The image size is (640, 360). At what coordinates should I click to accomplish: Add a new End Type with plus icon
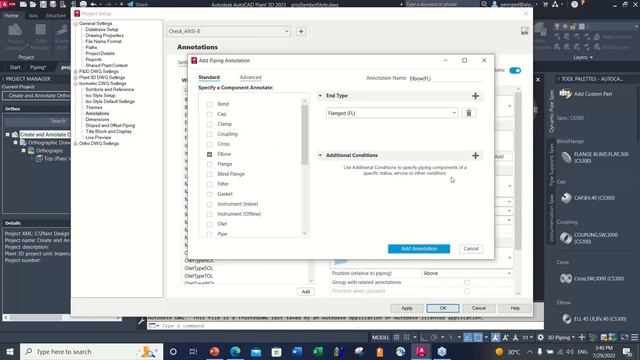tap(475, 96)
